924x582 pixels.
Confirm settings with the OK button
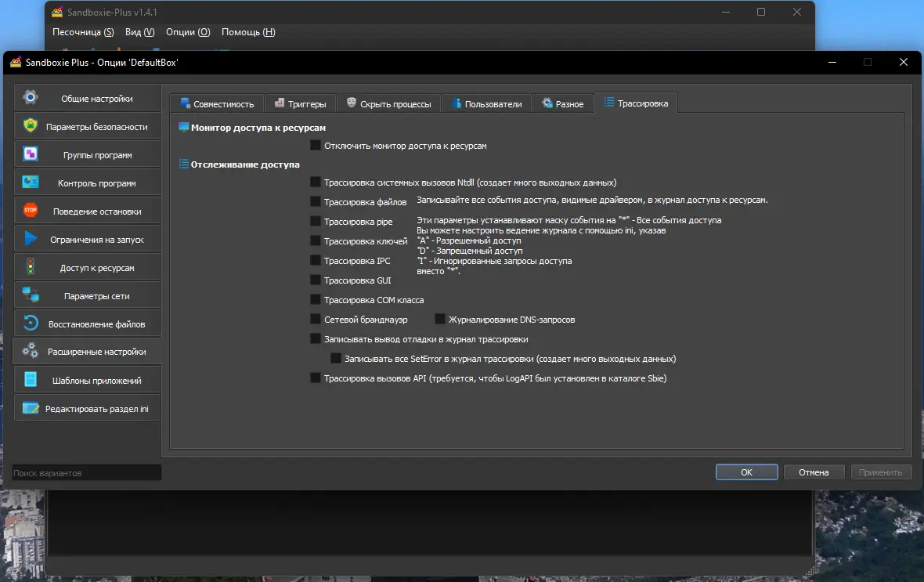click(746, 472)
